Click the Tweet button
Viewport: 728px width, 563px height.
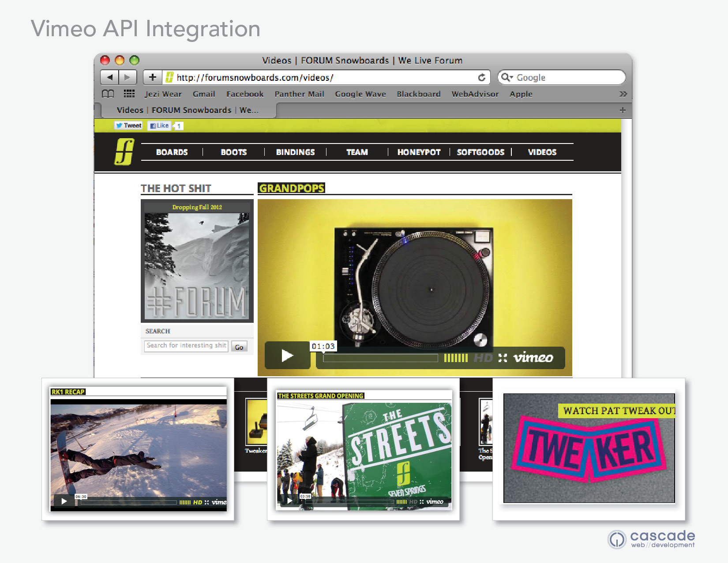coord(128,125)
